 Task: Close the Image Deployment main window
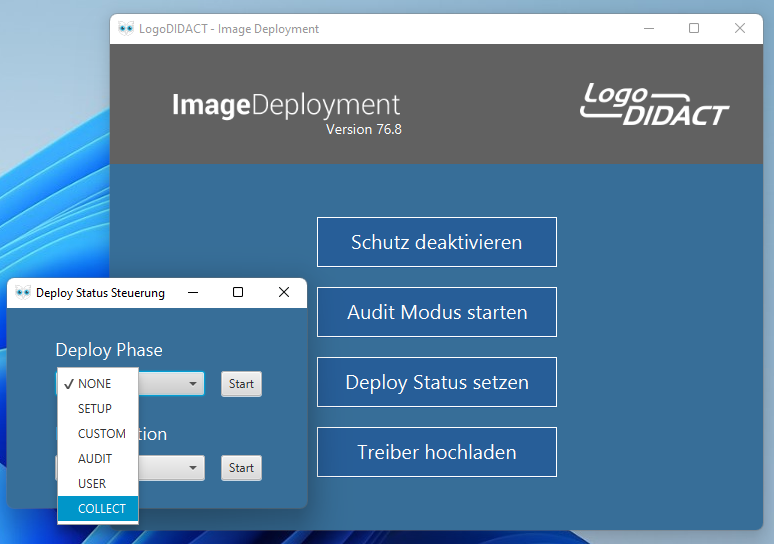click(739, 29)
